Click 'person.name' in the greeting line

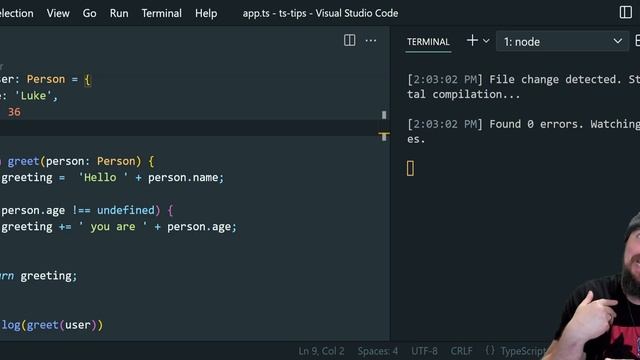(x=183, y=178)
